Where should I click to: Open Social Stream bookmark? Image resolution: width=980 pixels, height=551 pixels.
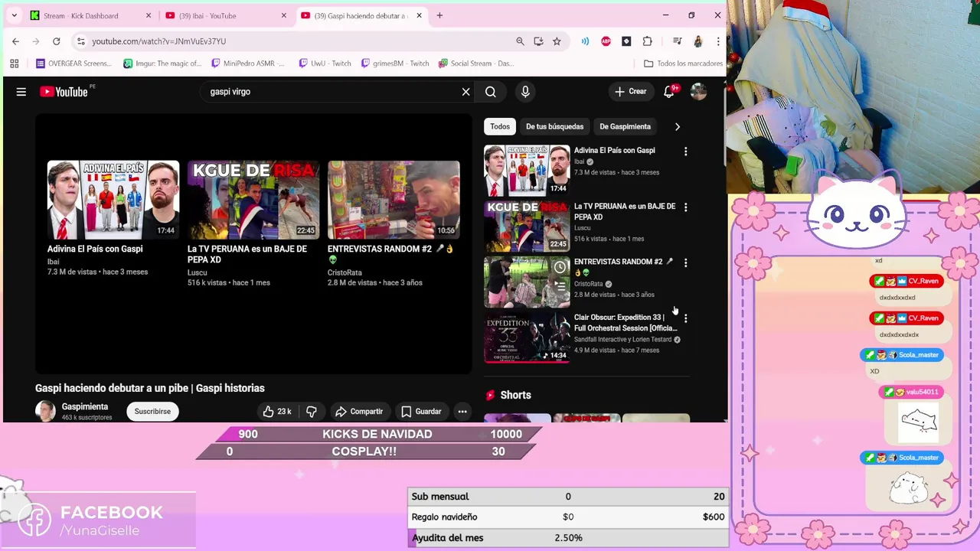(x=476, y=64)
